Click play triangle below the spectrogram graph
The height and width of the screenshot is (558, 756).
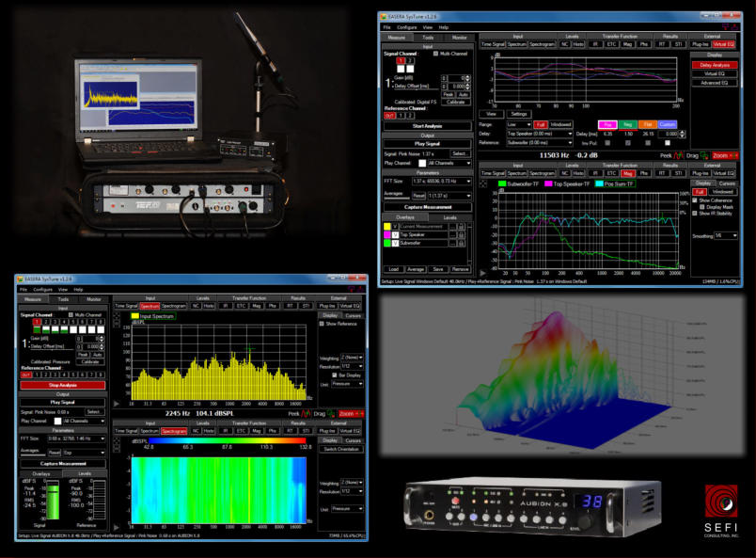[117, 528]
